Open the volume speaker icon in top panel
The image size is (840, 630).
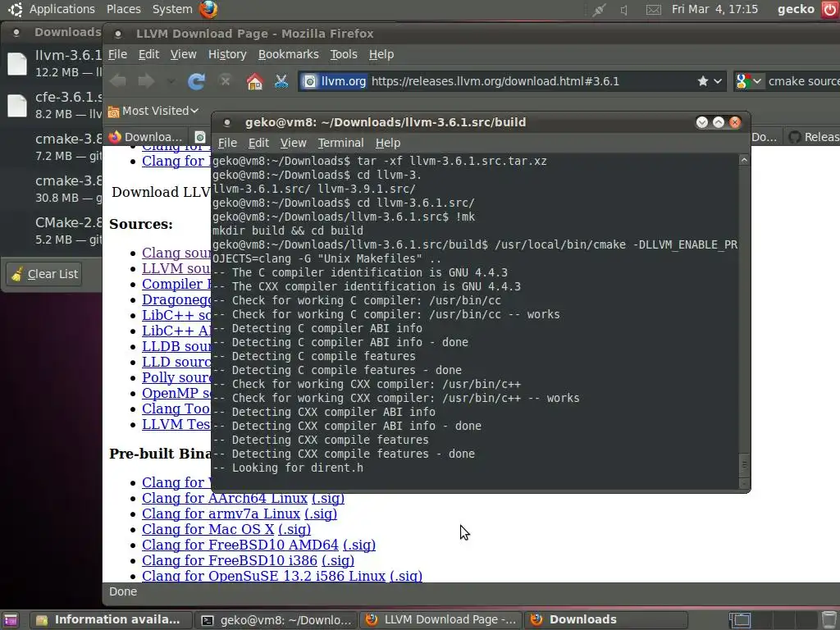pyautogui.click(x=624, y=10)
